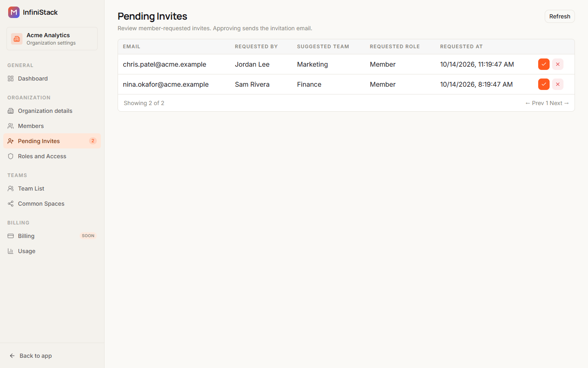
Task: Click the Pending Invites count badge 2
Action: [x=93, y=141]
